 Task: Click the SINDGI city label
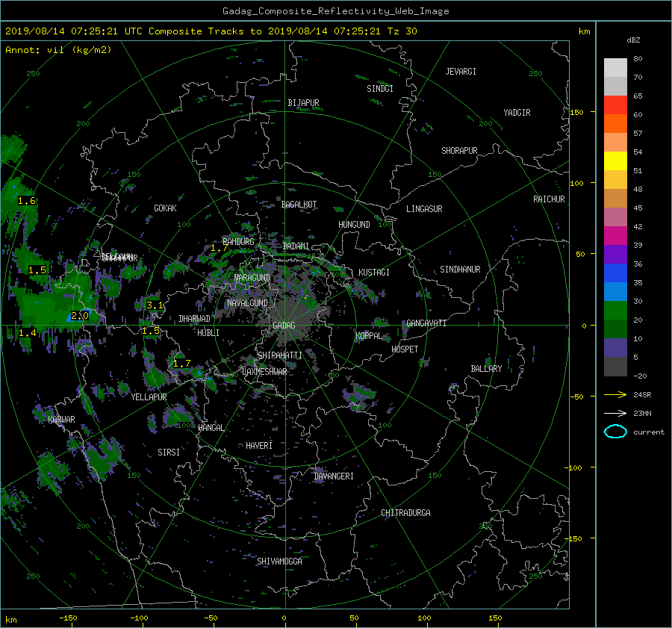point(380,89)
